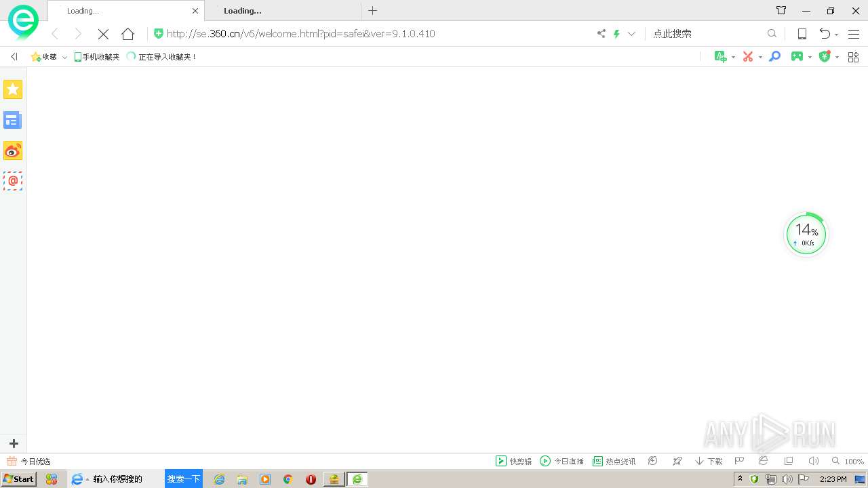Click the undo closed tab arrow
868x488 pixels.
point(825,34)
